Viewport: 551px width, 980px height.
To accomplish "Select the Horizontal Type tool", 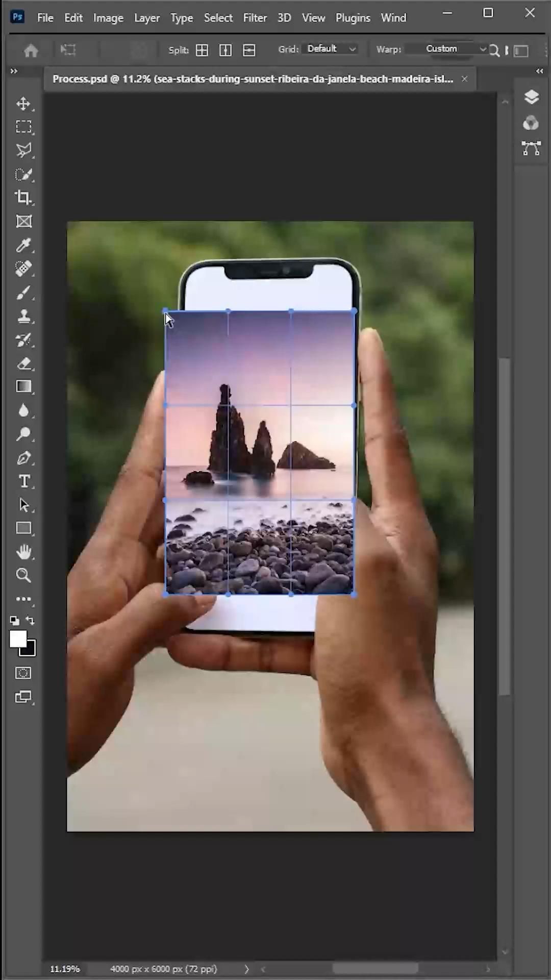I will coord(23,481).
